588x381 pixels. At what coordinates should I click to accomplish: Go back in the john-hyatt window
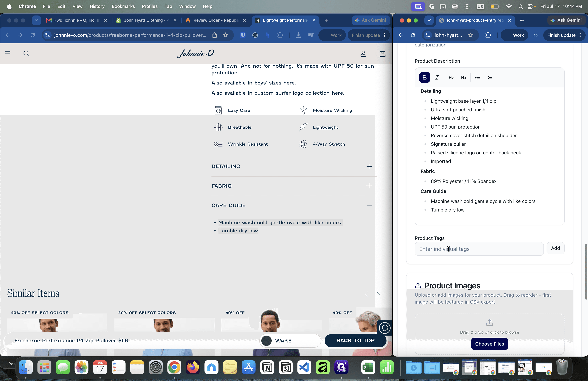point(400,35)
